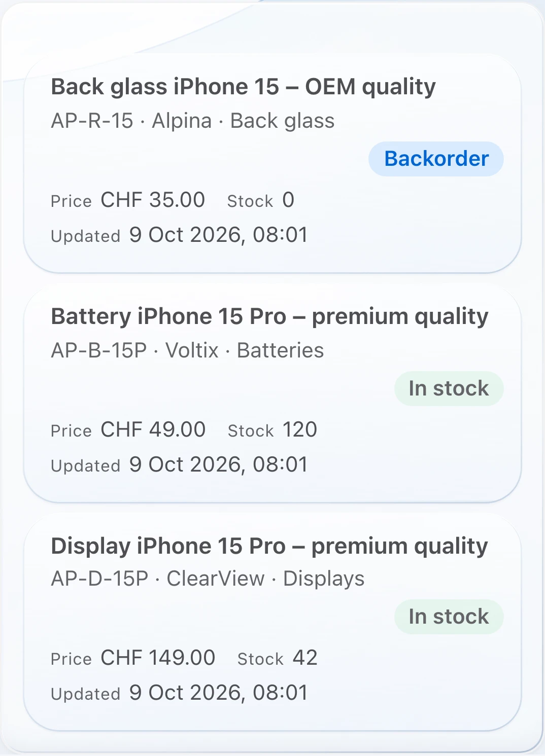This screenshot has width=545, height=756.
Task: Click updated timestamp on battery card
Action: click(218, 464)
